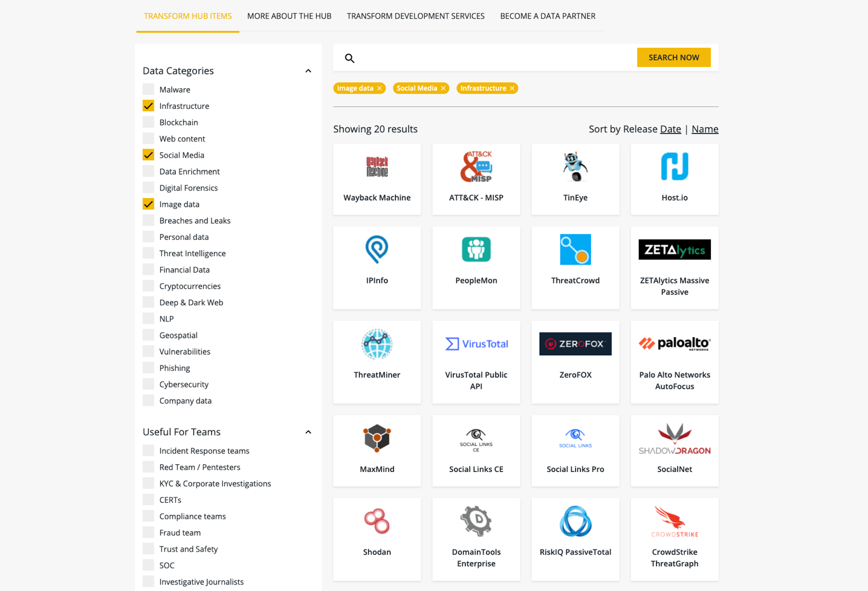868x591 pixels.
Task: Open the ShadowDragon SocialNet logo
Action: (675, 439)
